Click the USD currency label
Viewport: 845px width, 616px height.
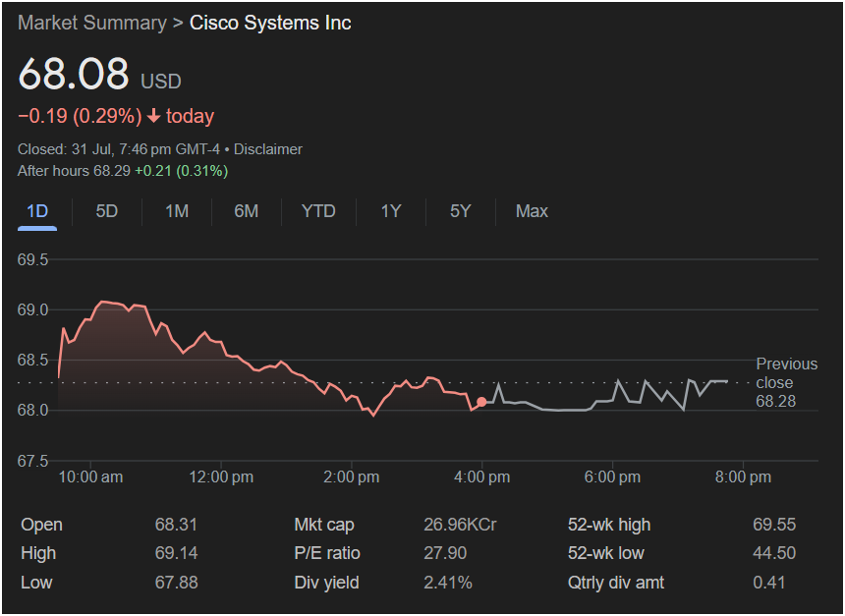[x=160, y=82]
